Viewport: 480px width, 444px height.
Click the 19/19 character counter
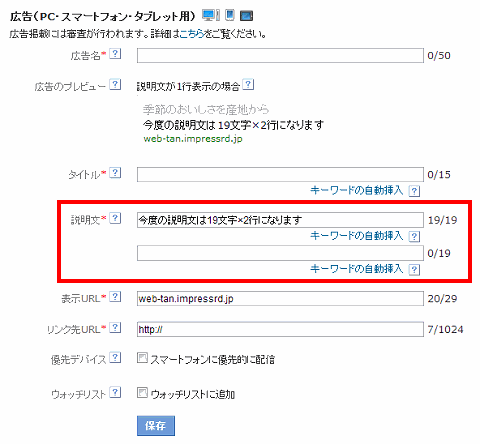click(442, 220)
